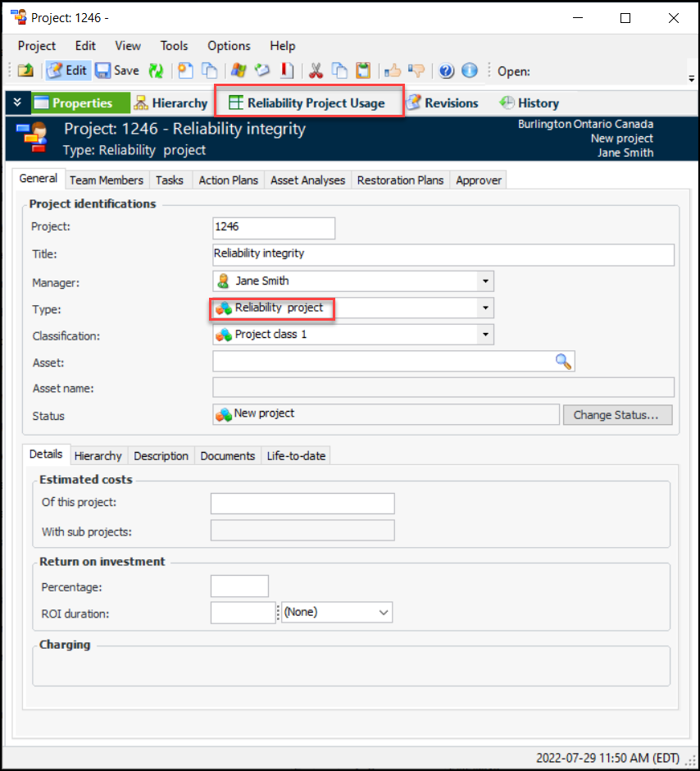The image size is (700, 771).
Task: Select the Details sub-tab
Action: click(x=46, y=454)
